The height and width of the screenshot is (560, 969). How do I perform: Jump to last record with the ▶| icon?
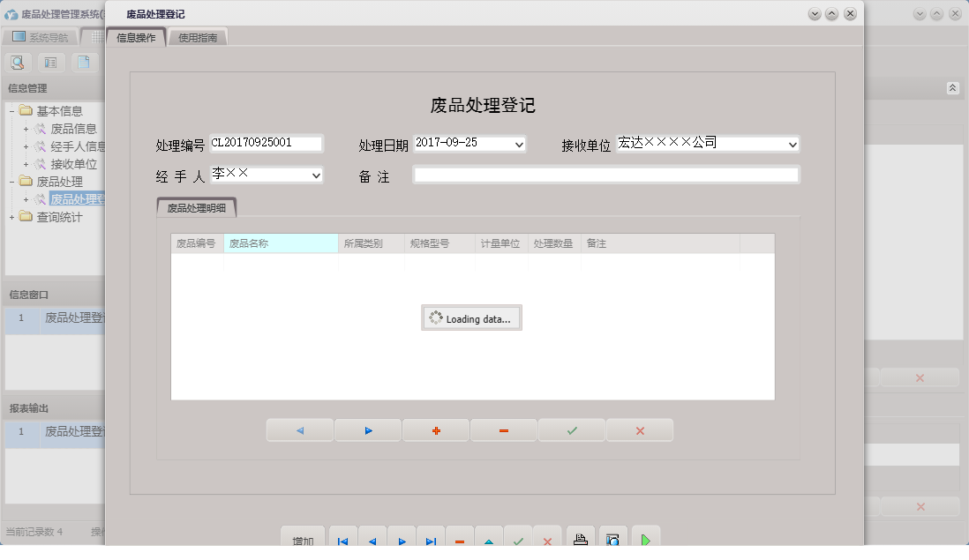point(431,540)
